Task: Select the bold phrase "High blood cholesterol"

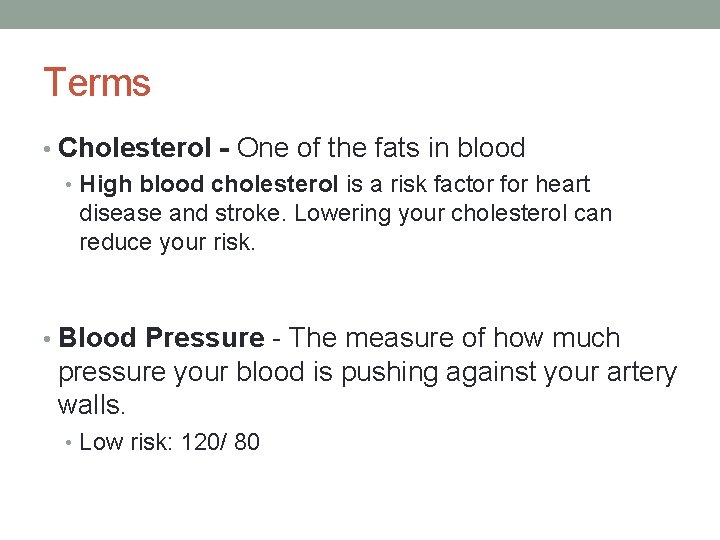Action: point(210,185)
